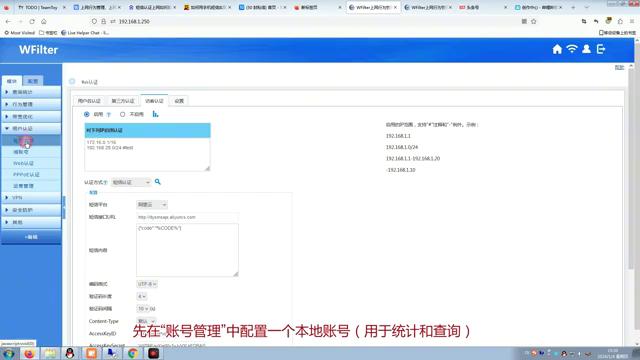The image size is (640, 360).
Task: Switch to the second WFilter browser tab
Action: pos(428,7)
